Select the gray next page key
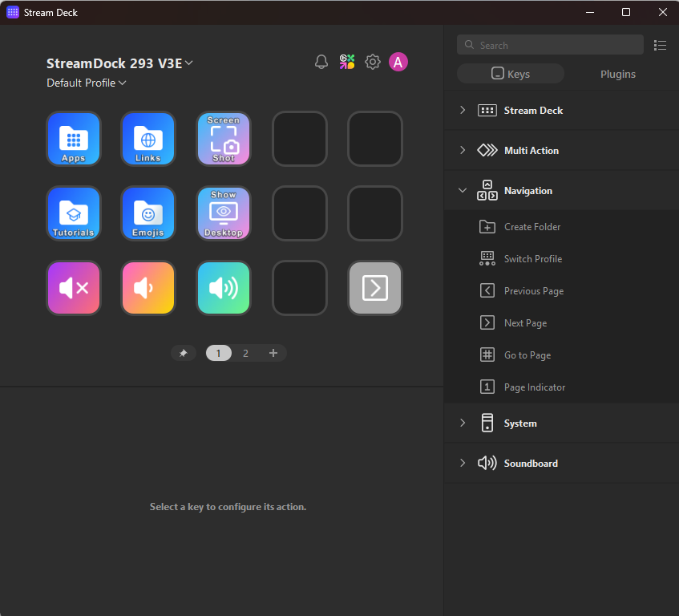 (x=375, y=288)
